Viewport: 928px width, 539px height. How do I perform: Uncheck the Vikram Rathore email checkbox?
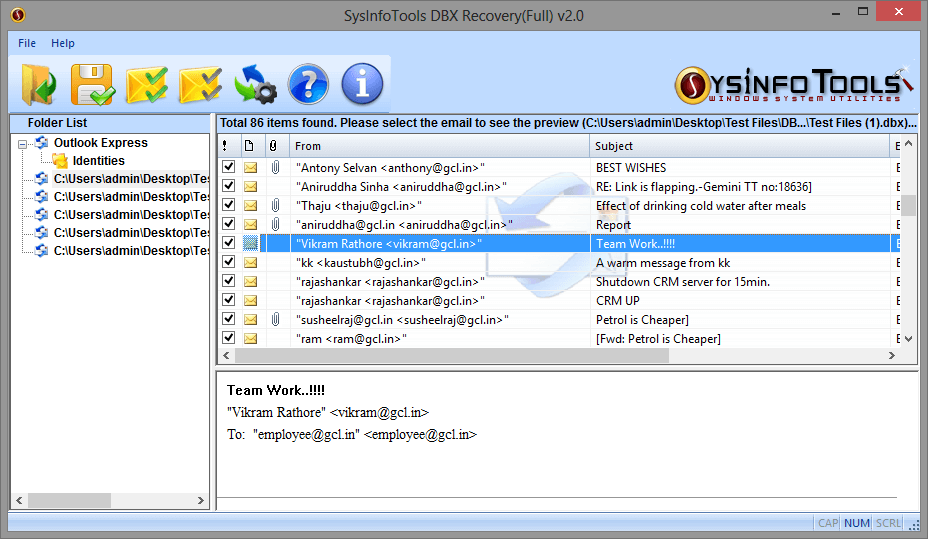(x=228, y=243)
